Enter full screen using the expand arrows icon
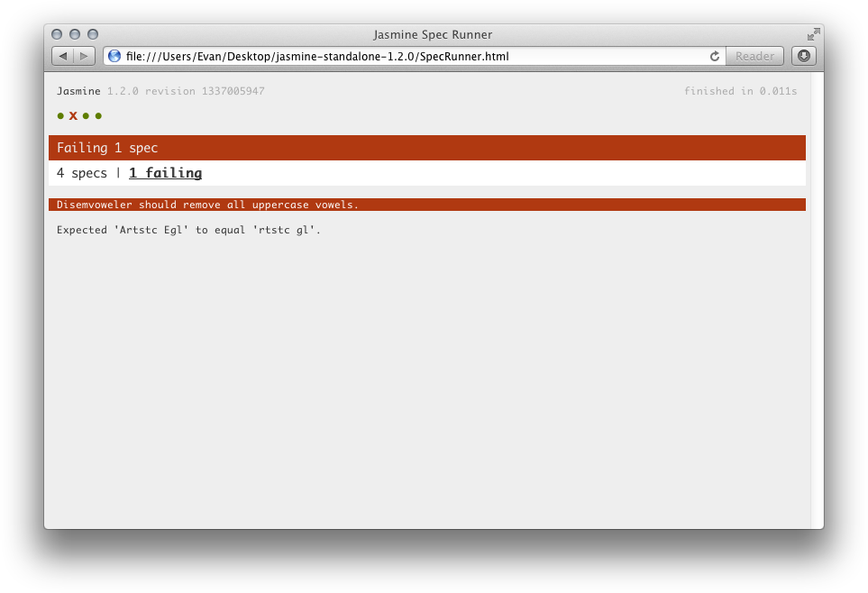The height and width of the screenshot is (593, 868). click(x=813, y=34)
